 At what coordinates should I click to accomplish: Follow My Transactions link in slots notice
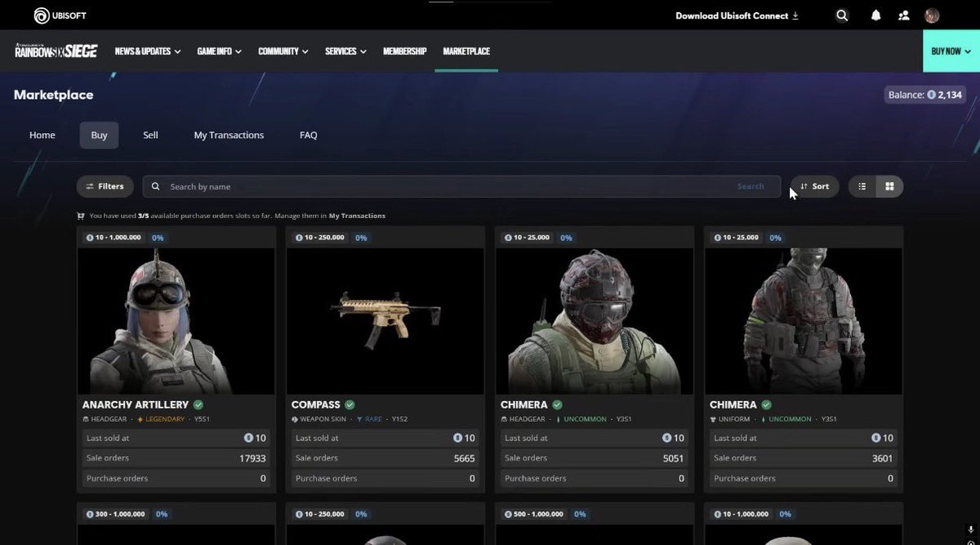point(357,216)
